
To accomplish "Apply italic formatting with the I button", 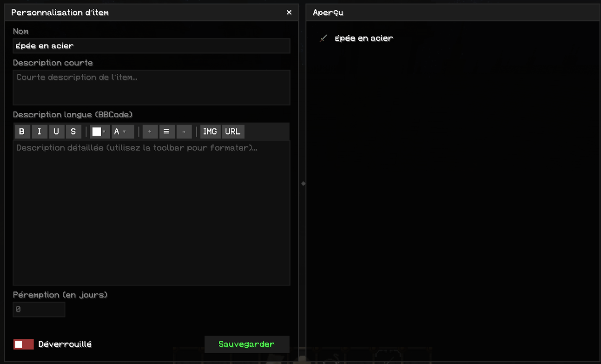I will 39,132.
